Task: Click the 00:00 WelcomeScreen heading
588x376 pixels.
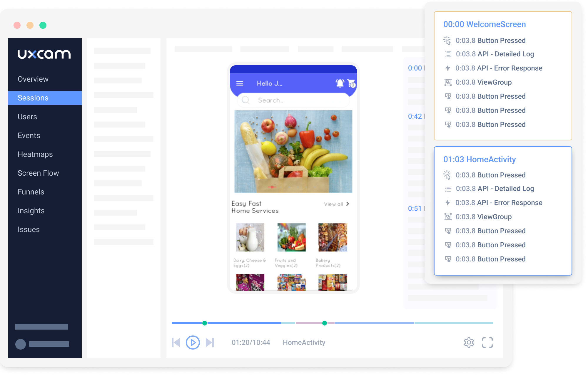Action: coord(485,24)
